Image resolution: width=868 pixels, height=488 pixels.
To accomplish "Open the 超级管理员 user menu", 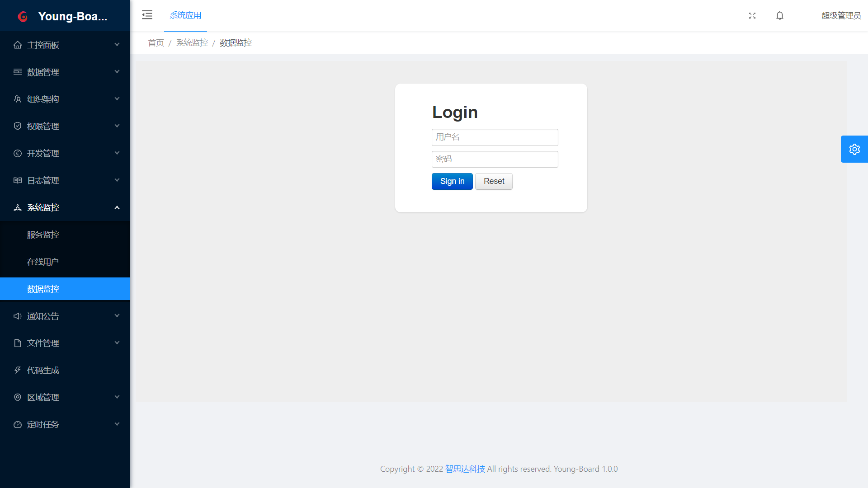I will click(841, 15).
